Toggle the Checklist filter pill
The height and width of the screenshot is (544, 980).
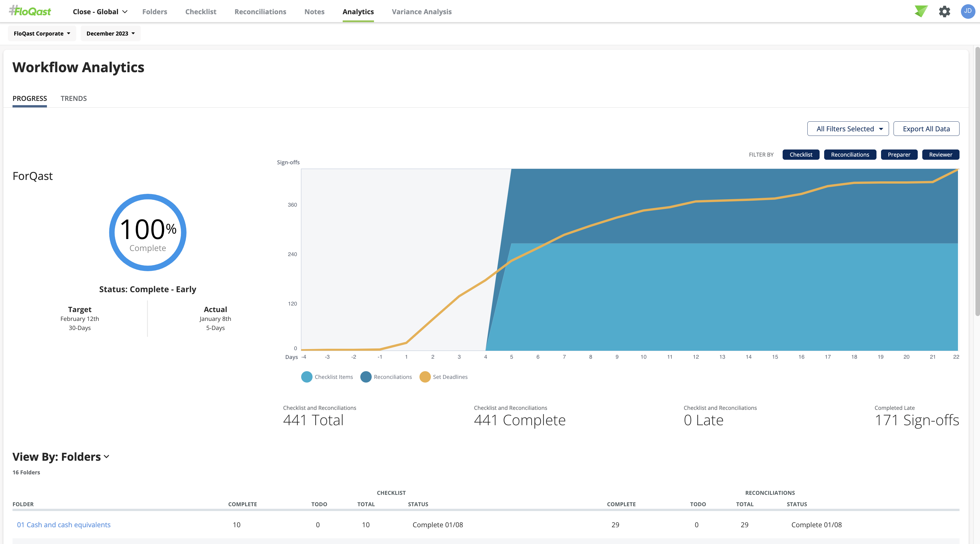pyautogui.click(x=801, y=155)
